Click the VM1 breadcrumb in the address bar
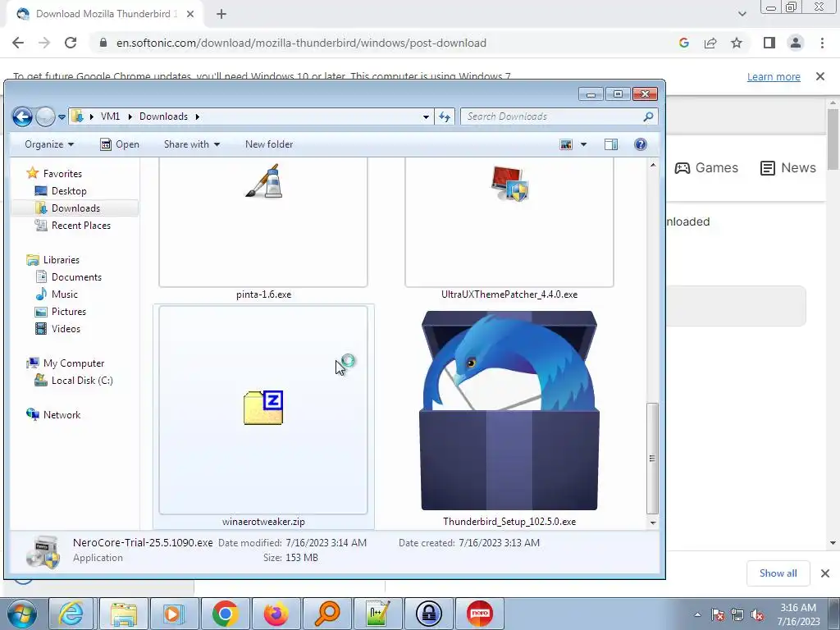The image size is (840, 630). pos(111,116)
